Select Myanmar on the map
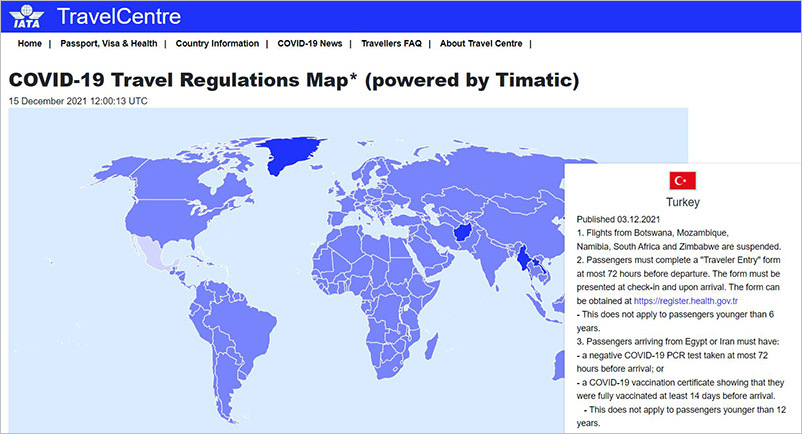The width and height of the screenshot is (802, 434). point(524,258)
